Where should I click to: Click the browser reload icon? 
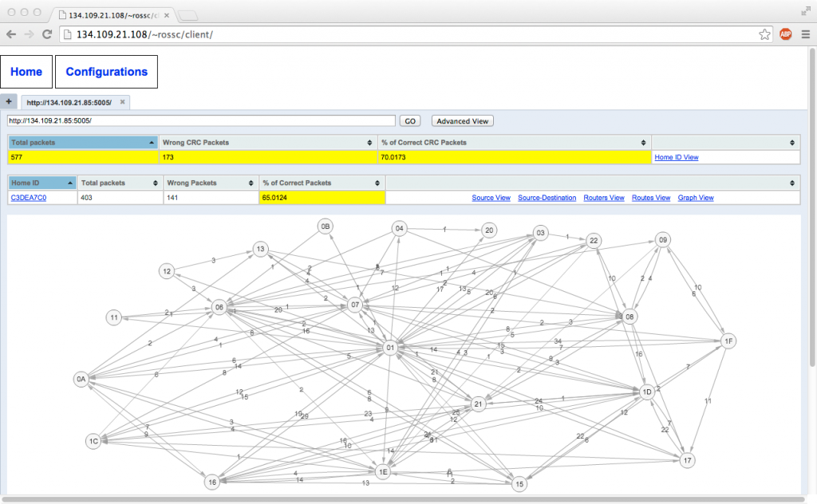tap(47, 34)
